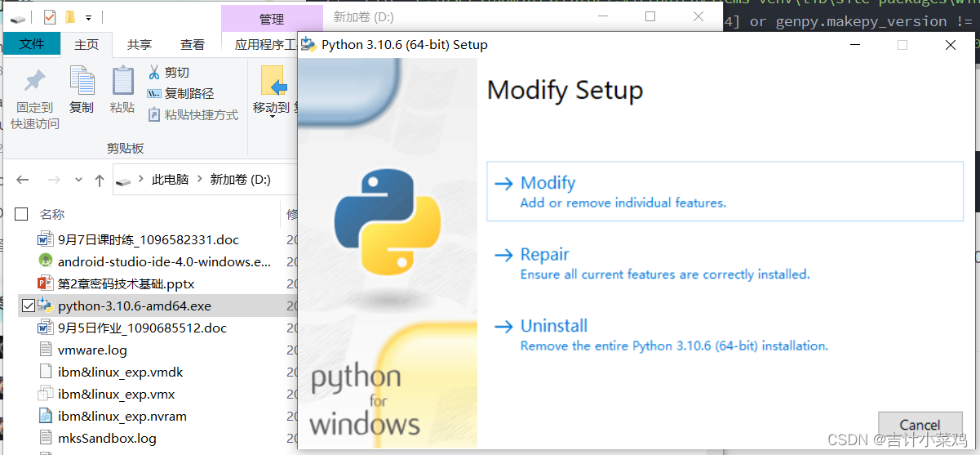980x455 pixels.
Task: Select file 9月5日作业_1090685512.doc
Action: 143,328
